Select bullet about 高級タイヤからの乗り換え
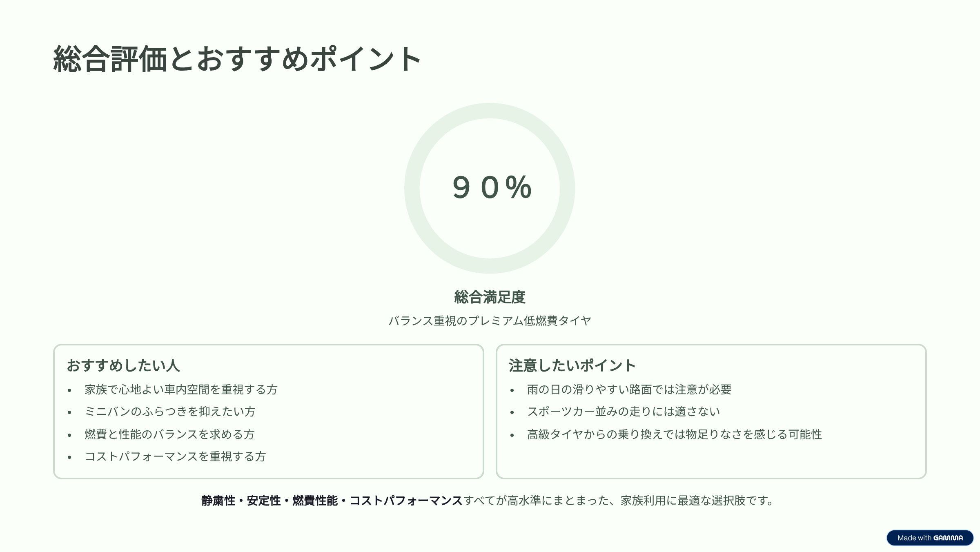The height and width of the screenshot is (552, 980). coord(675,434)
